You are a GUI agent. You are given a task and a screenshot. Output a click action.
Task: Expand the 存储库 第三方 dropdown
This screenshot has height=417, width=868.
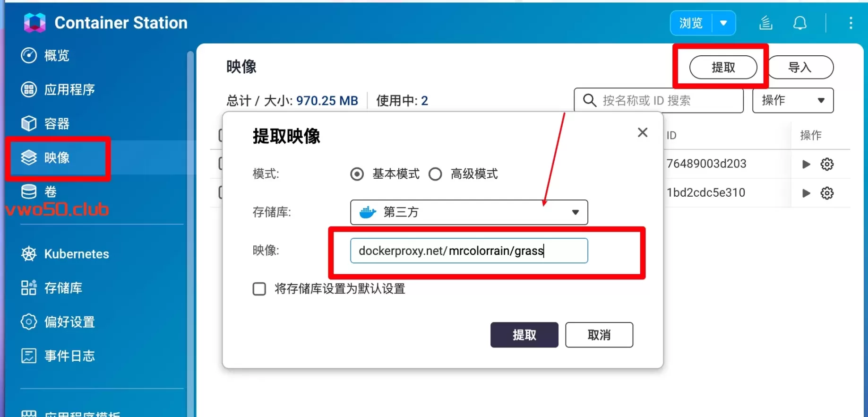click(469, 212)
